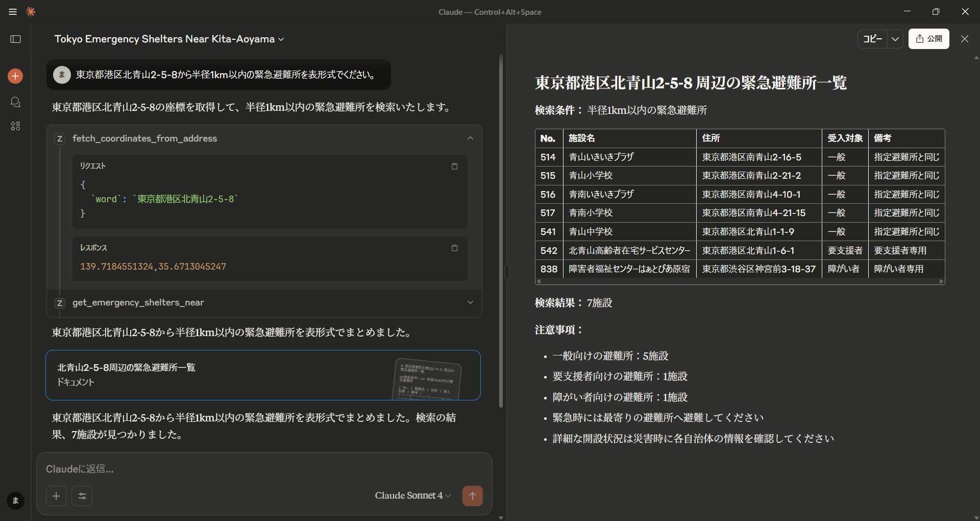The width and height of the screenshot is (980, 521).
Task: Click the address 東京都渋谷区神宮前3-18-37
Action: pos(759,269)
